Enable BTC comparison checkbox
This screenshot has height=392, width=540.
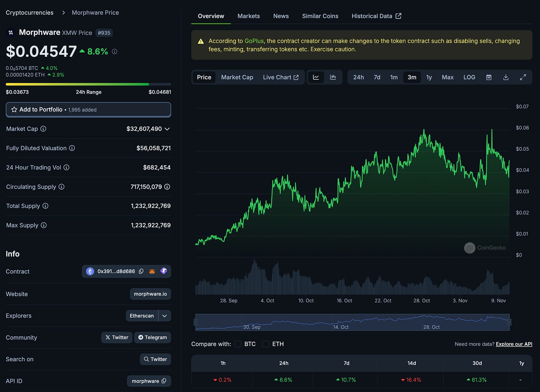click(238, 344)
